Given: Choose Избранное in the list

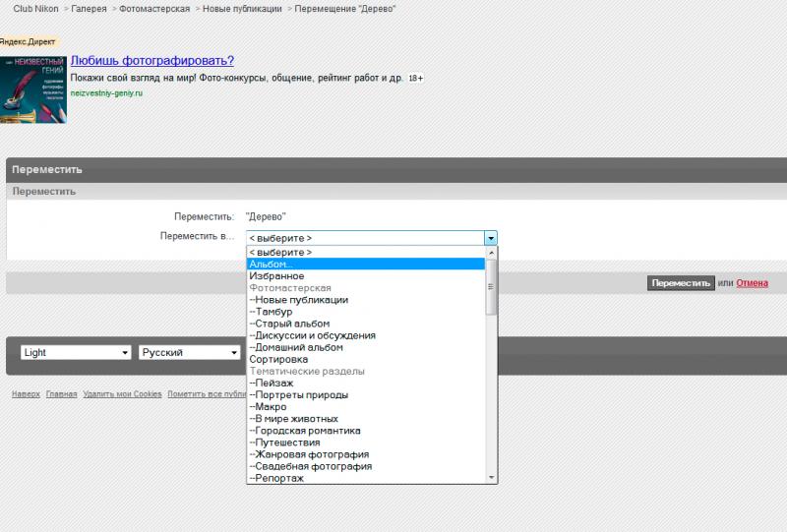Looking at the screenshot, I should click(366, 276).
